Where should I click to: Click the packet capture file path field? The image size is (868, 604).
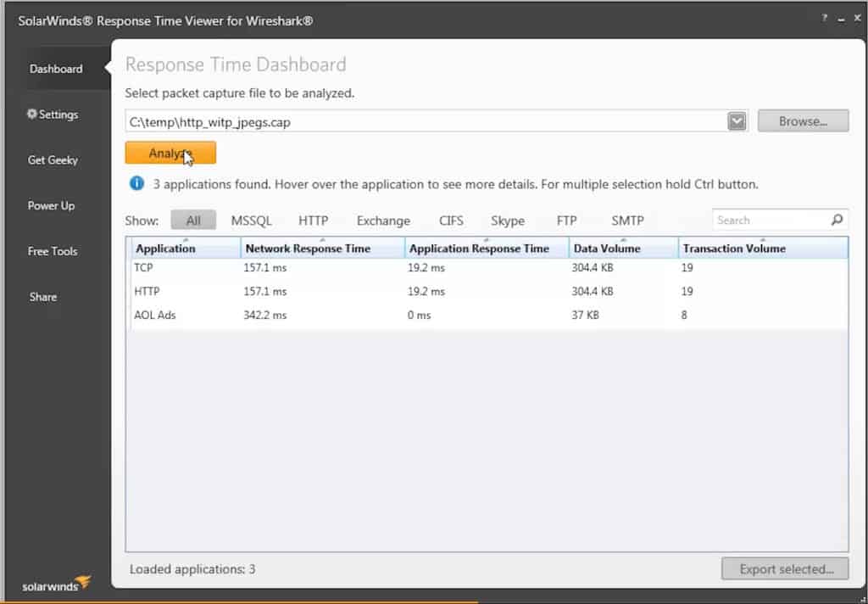click(x=426, y=121)
